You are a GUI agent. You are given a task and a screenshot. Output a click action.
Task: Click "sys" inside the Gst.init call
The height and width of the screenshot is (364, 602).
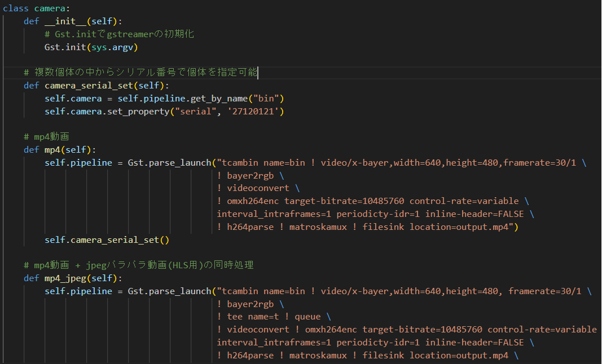pyautogui.click(x=99, y=47)
